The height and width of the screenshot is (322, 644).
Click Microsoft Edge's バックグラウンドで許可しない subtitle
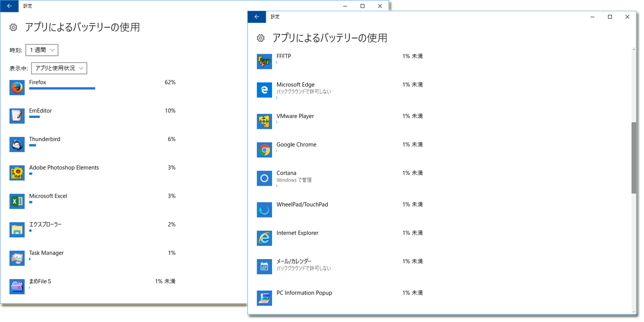[304, 92]
